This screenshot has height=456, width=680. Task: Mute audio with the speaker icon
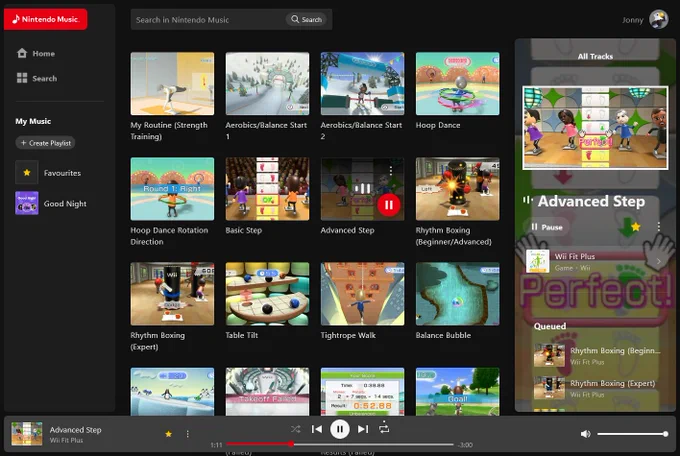[585, 434]
